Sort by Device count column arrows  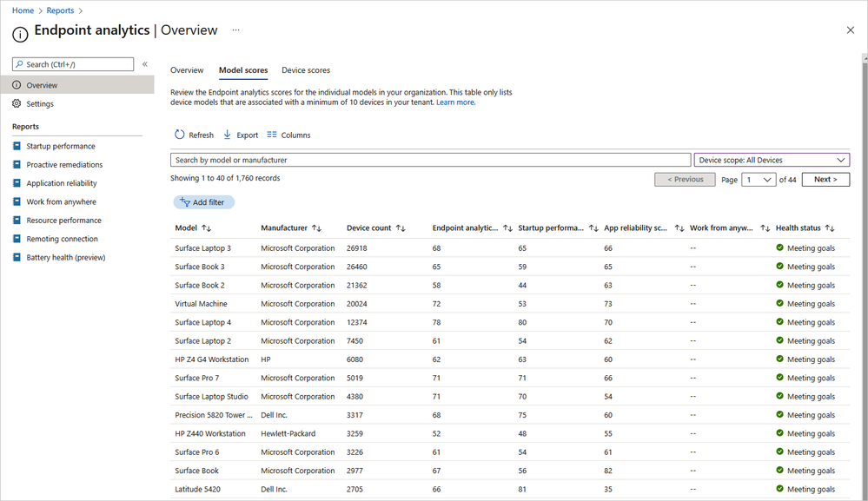(x=401, y=227)
